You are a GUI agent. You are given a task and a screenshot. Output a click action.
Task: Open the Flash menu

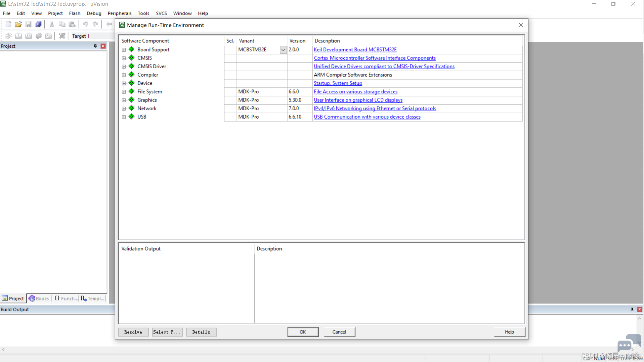tap(75, 13)
